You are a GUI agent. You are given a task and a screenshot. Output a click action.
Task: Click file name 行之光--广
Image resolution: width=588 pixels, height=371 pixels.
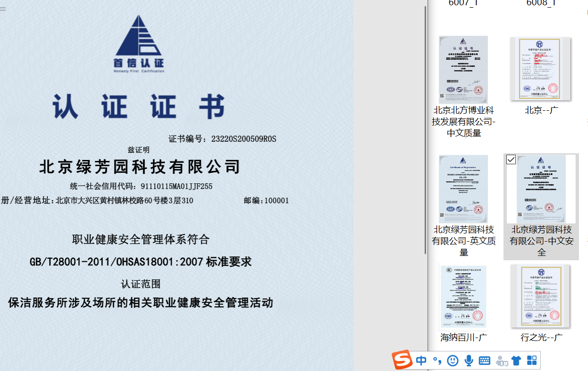pos(541,338)
